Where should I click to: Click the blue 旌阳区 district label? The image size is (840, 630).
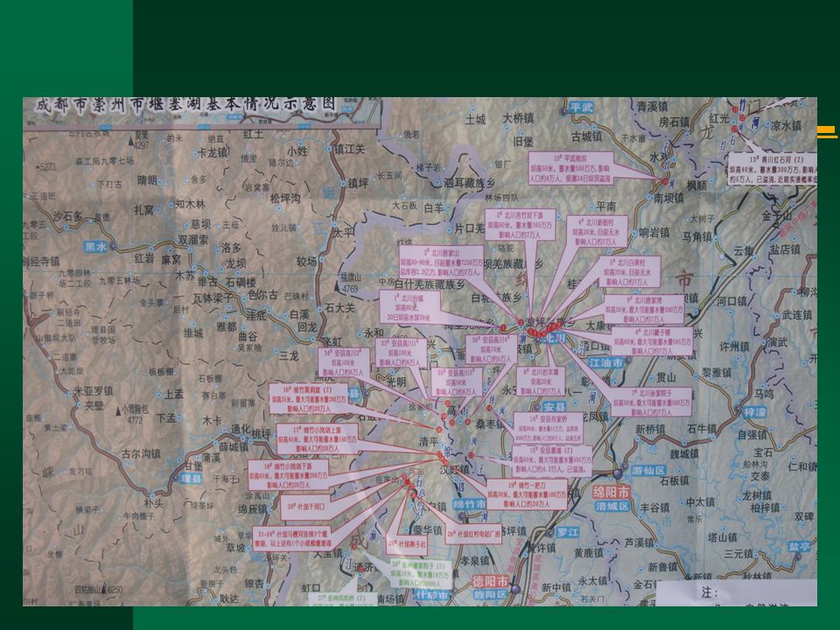(x=490, y=595)
